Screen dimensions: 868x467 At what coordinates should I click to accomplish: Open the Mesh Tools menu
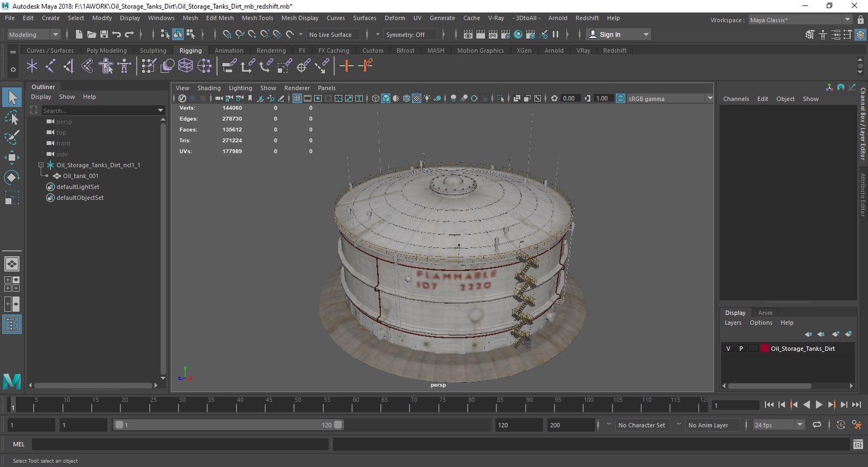257,18
